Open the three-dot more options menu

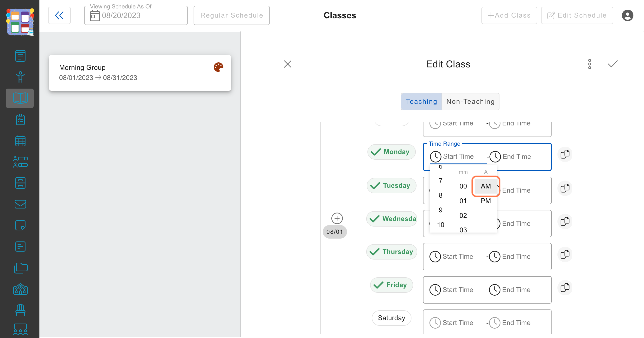click(589, 64)
